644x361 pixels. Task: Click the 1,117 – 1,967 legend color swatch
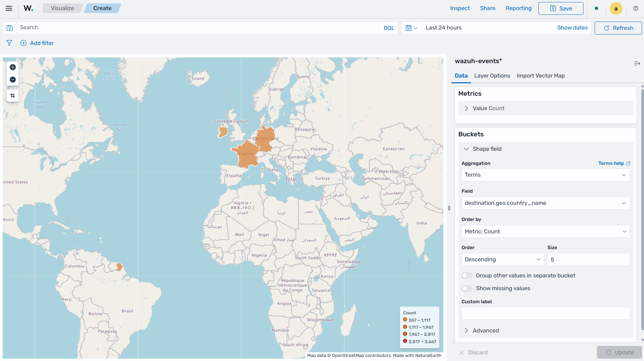pyautogui.click(x=405, y=327)
